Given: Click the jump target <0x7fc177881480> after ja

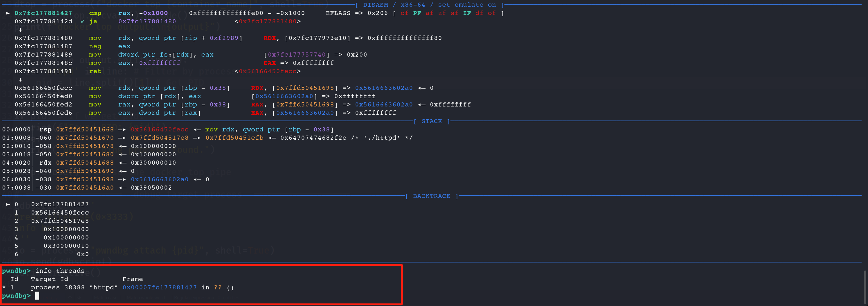Looking at the screenshot, I should click(x=267, y=21).
